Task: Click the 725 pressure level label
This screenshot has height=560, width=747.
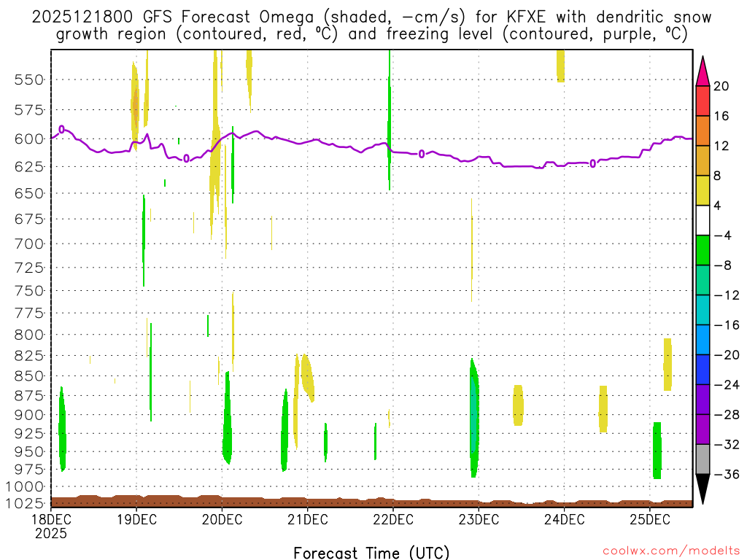Action: pyautogui.click(x=28, y=268)
